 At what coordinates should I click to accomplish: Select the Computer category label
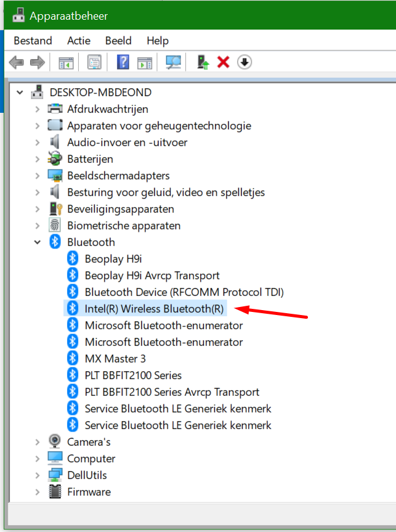point(91,459)
